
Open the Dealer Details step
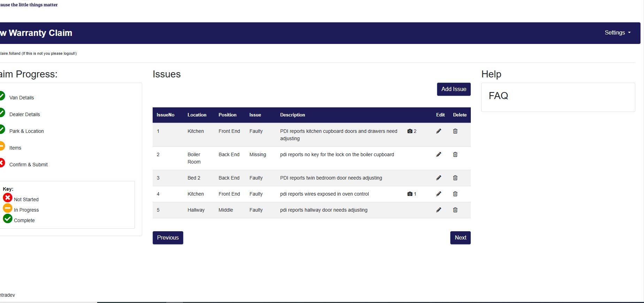coord(24,114)
